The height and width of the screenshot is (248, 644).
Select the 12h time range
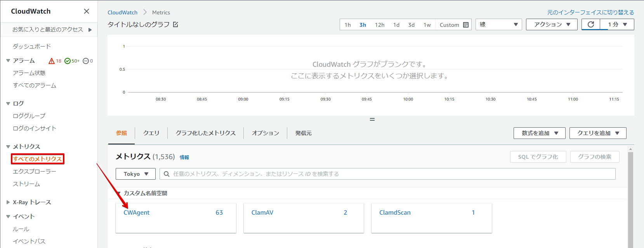pos(380,25)
